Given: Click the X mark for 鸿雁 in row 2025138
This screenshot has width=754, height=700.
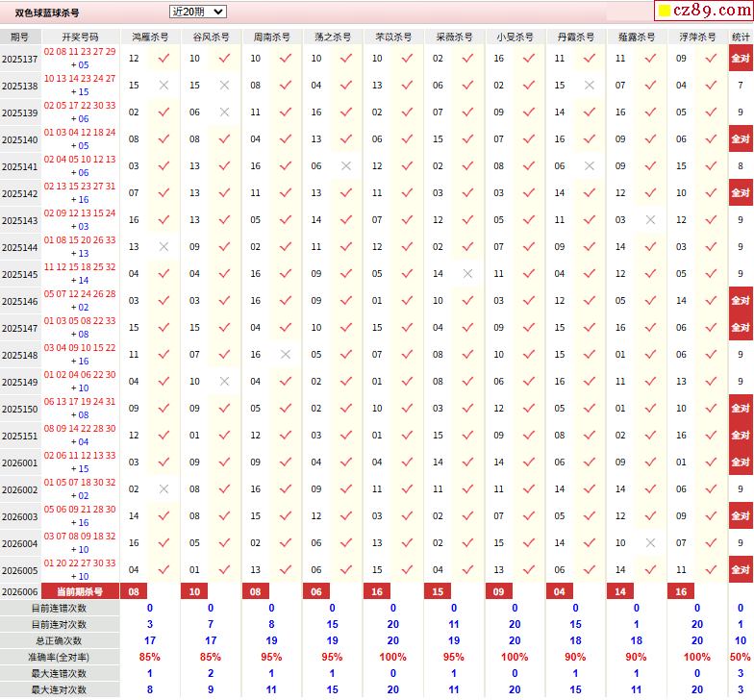Looking at the screenshot, I should pyautogui.click(x=163, y=86).
